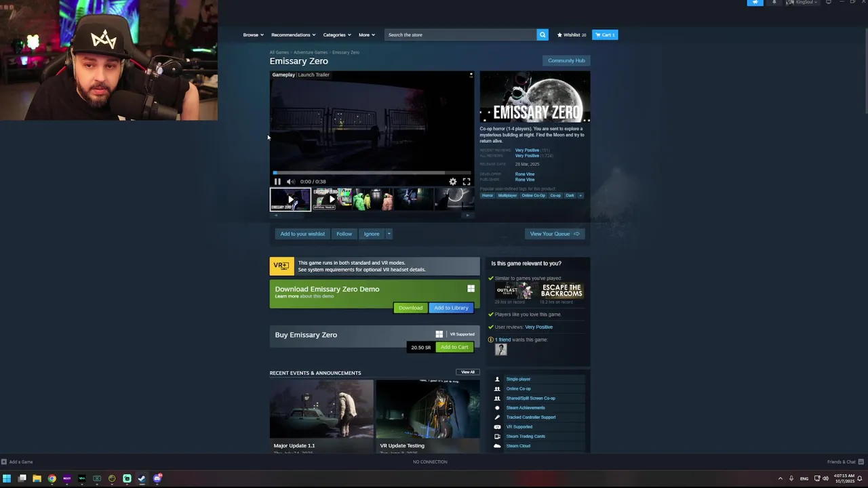This screenshot has width=868, height=488.
Task: Select the moon screenshot thumbnail
Action: (454, 199)
